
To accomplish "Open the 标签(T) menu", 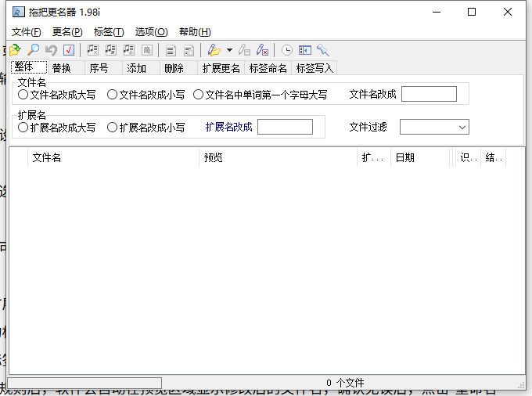I will 109,32.
